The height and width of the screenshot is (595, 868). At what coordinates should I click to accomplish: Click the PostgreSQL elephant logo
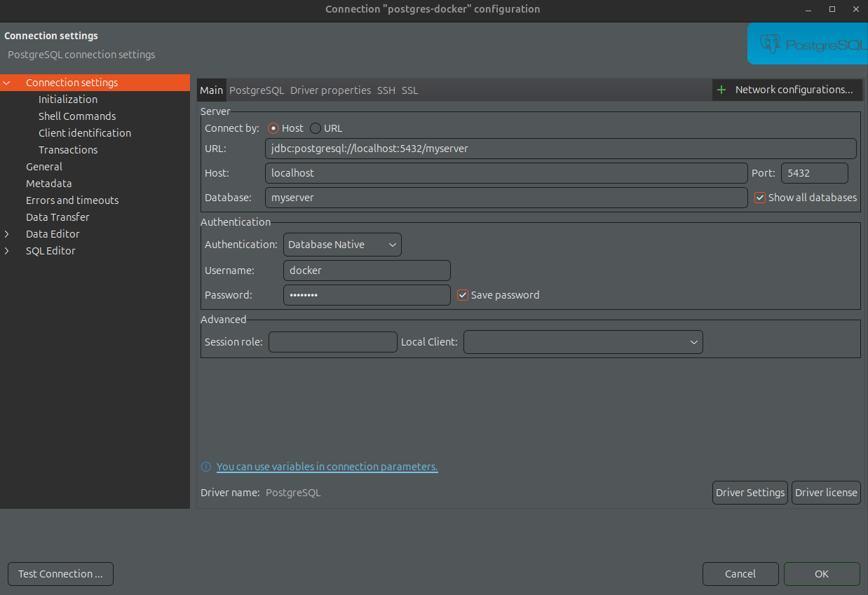click(770, 44)
